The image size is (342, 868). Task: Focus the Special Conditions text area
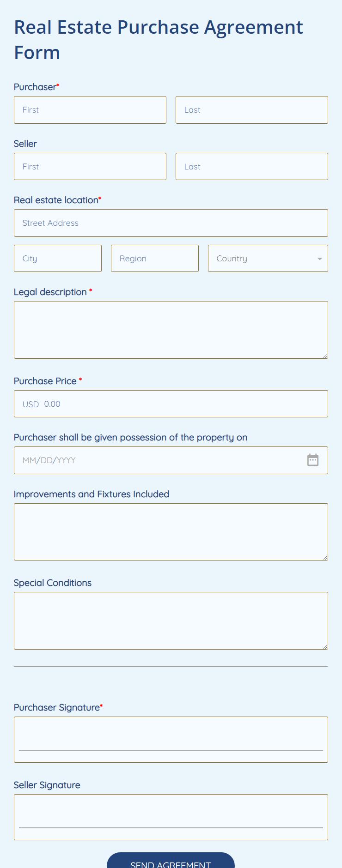[171, 621]
